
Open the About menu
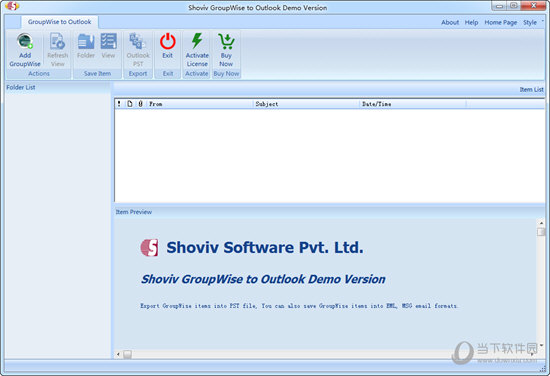(450, 22)
